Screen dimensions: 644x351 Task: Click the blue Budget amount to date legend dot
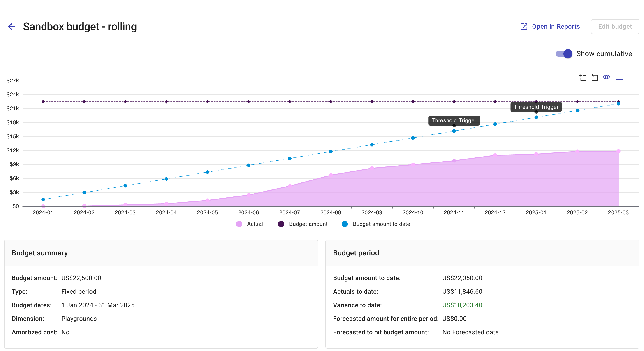click(345, 224)
